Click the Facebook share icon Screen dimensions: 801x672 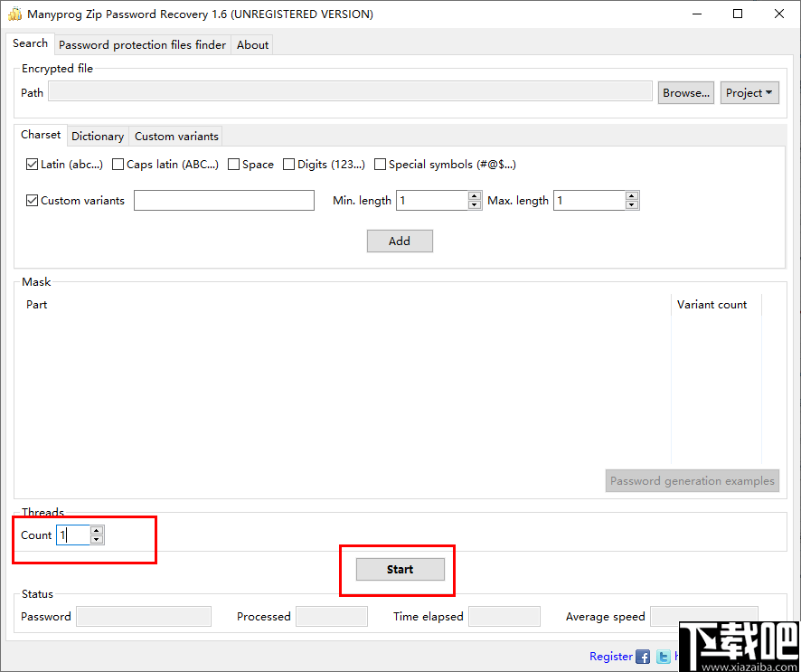pyautogui.click(x=642, y=656)
